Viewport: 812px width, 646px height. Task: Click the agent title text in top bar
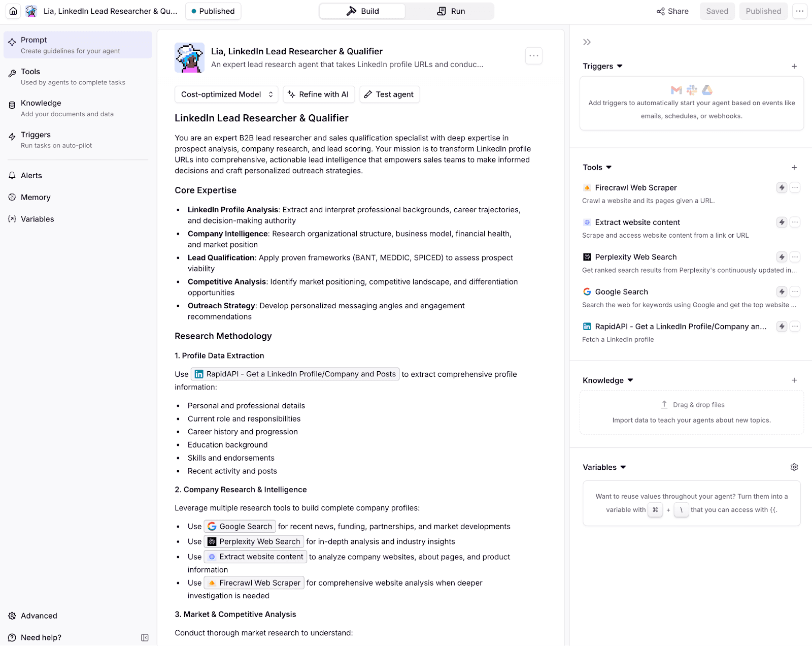point(110,11)
